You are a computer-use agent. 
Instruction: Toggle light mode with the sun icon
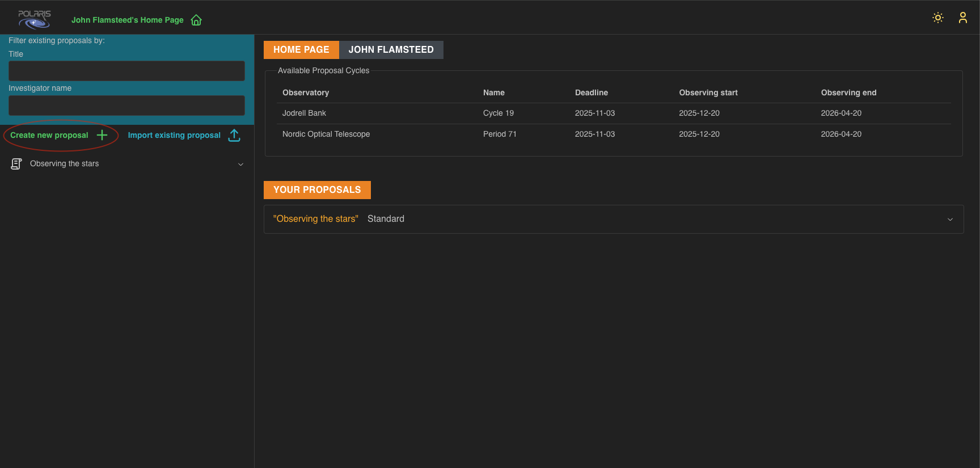point(938,18)
